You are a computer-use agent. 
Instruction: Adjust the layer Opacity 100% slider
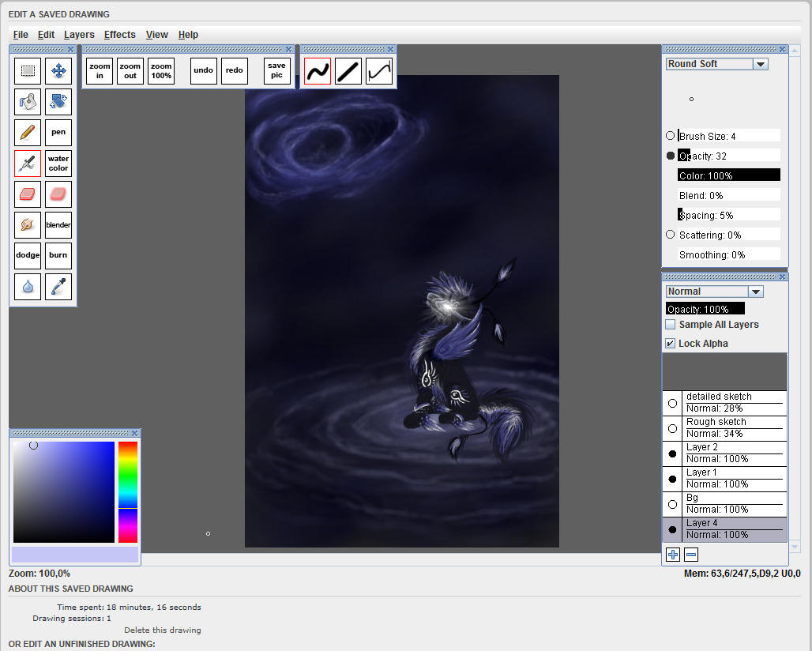click(x=705, y=309)
